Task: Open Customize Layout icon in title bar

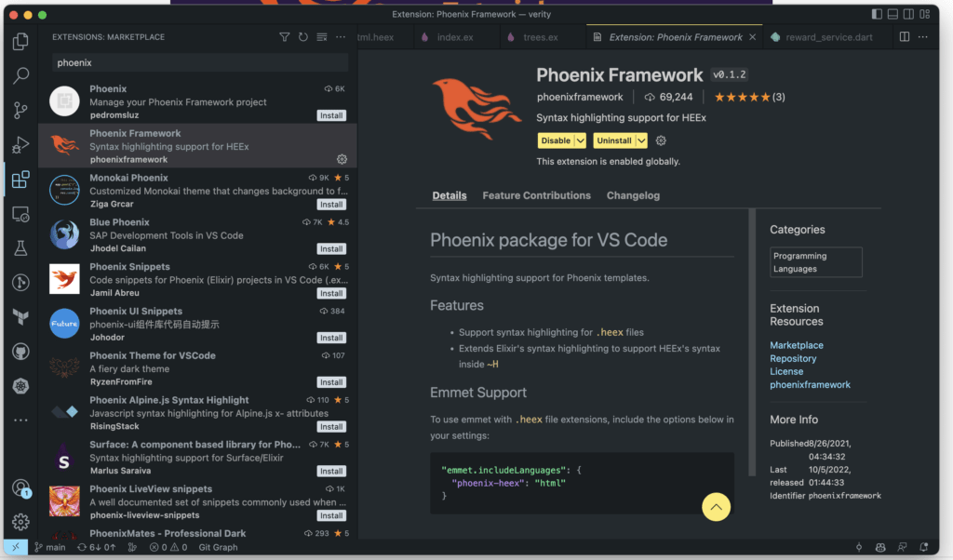Action: [x=924, y=14]
